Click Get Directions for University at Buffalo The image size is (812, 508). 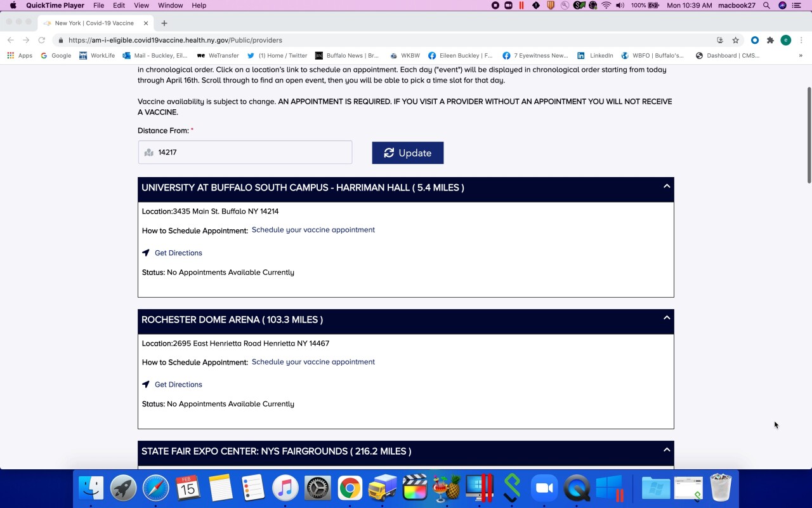pos(178,253)
